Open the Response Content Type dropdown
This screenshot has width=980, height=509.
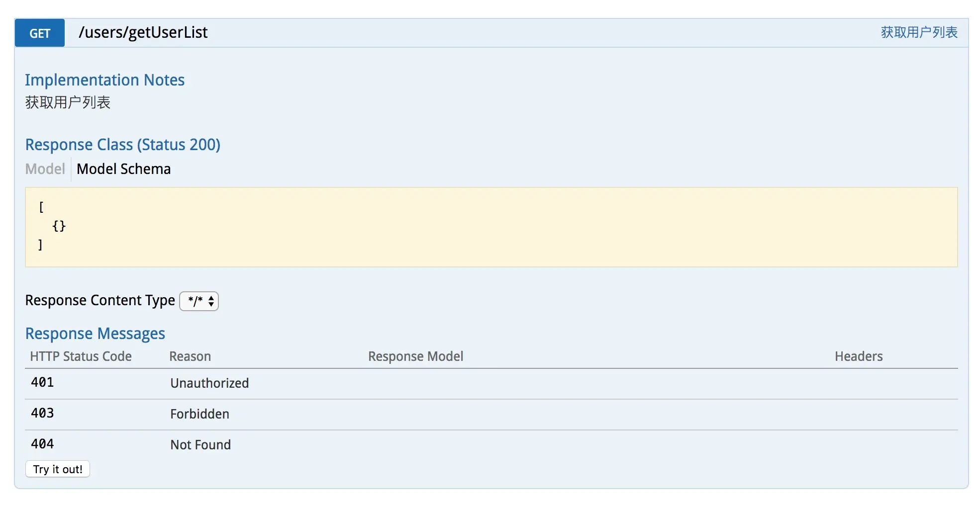point(199,301)
